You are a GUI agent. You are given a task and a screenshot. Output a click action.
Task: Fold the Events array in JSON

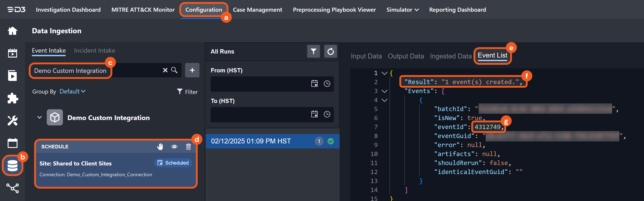[x=385, y=91]
